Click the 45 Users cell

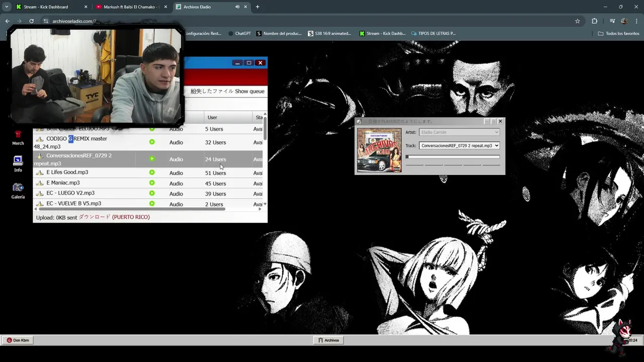click(215, 184)
